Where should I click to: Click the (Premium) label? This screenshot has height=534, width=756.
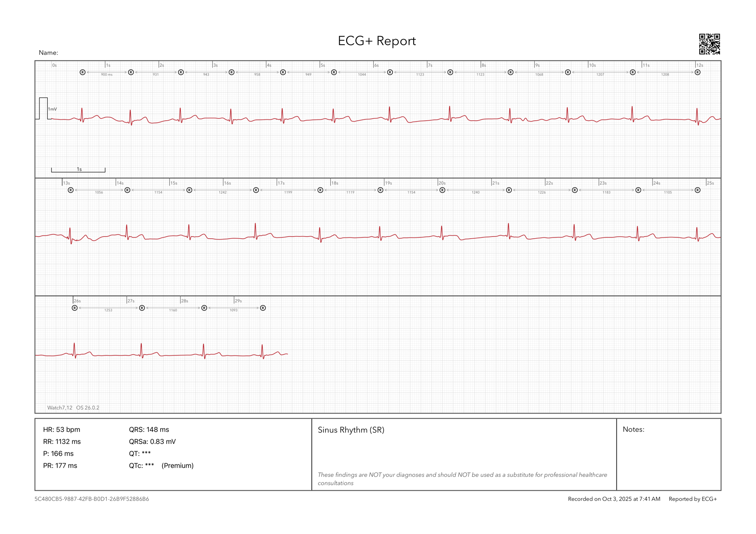[178, 466]
